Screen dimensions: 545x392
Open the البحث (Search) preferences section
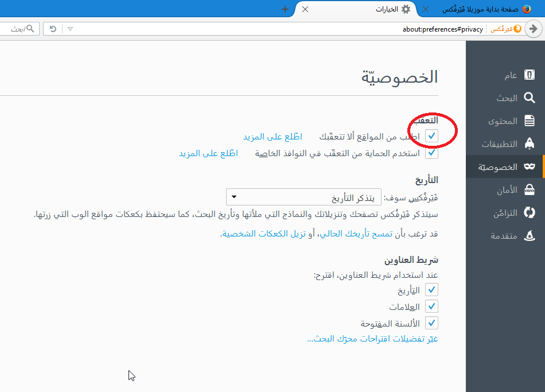click(x=505, y=98)
